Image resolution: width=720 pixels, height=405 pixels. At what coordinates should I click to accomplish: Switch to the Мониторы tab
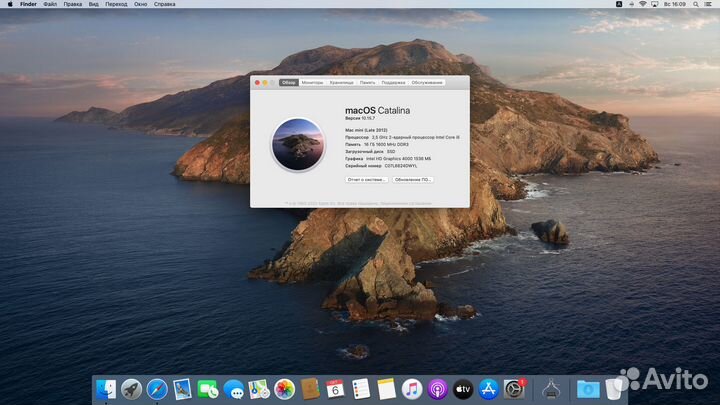pos(312,83)
